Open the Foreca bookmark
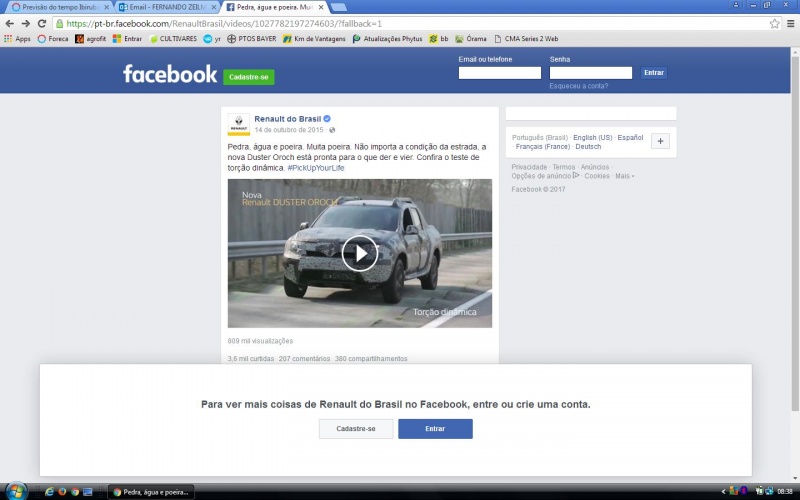 tap(53, 39)
